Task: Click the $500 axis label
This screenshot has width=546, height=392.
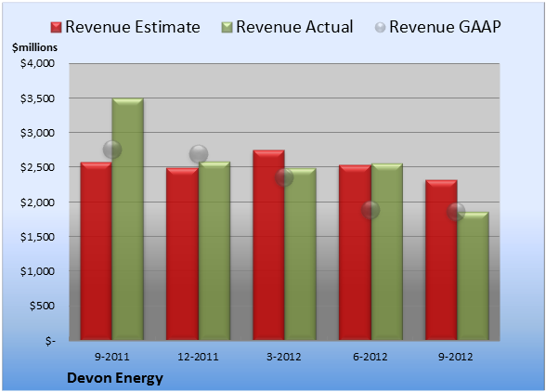Action: (x=42, y=306)
